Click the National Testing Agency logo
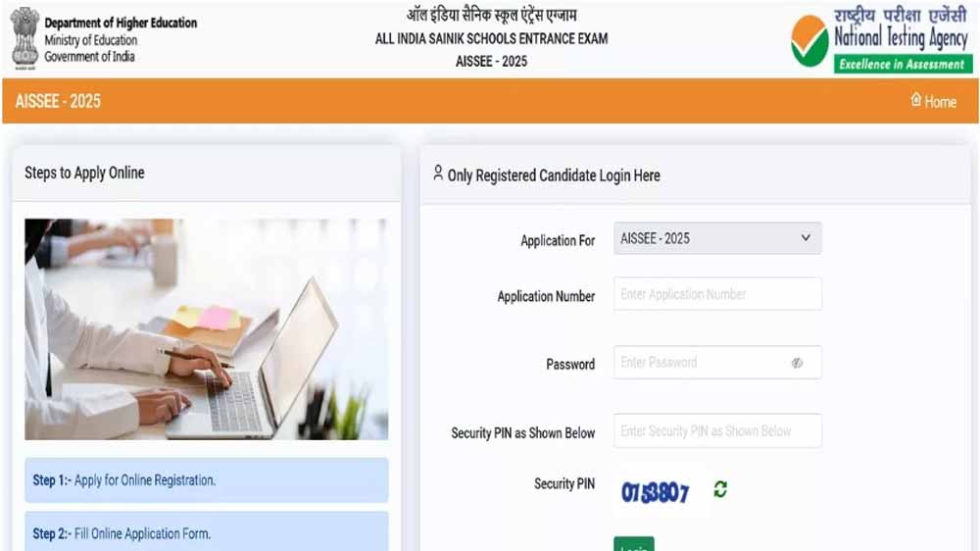Viewport: 980px width, 551px height. 881,40
